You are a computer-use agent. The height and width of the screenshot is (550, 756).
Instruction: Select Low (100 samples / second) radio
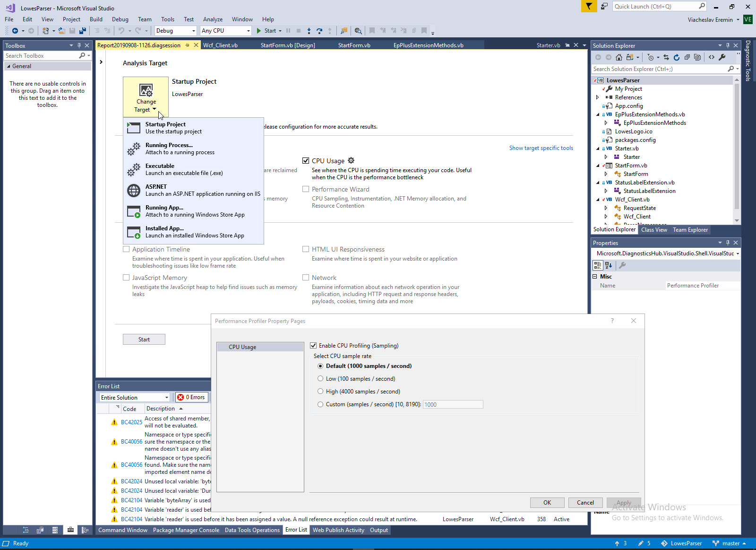coord(320,379)
